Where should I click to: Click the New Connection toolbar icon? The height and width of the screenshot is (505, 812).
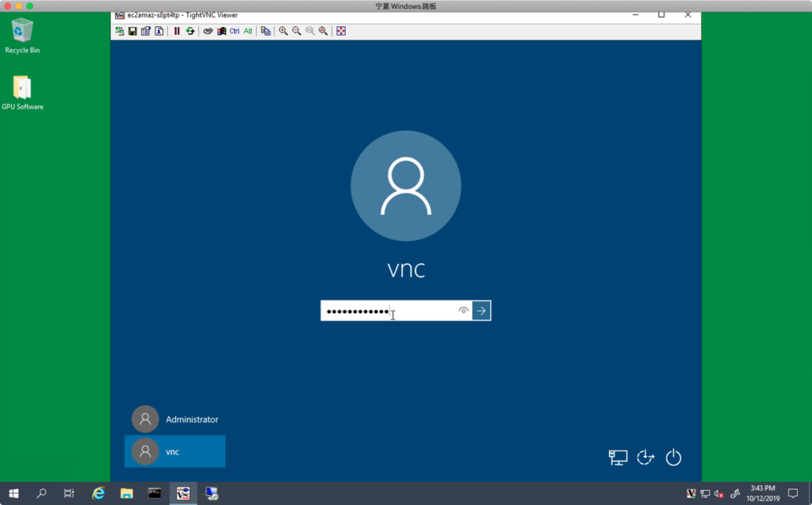120,31
